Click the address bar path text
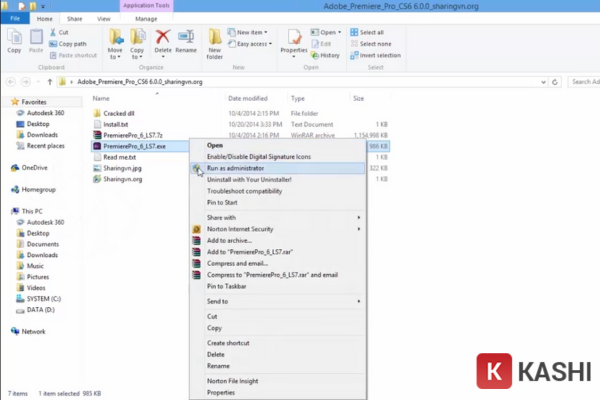The height and width of the screenshot is (400, 600). [x=140, y=82]
